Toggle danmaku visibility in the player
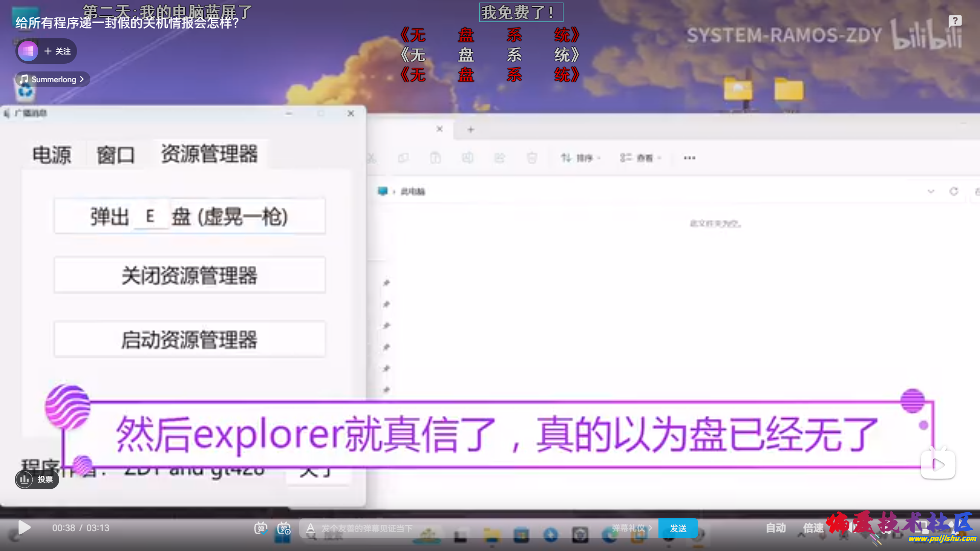 point(261,528)
